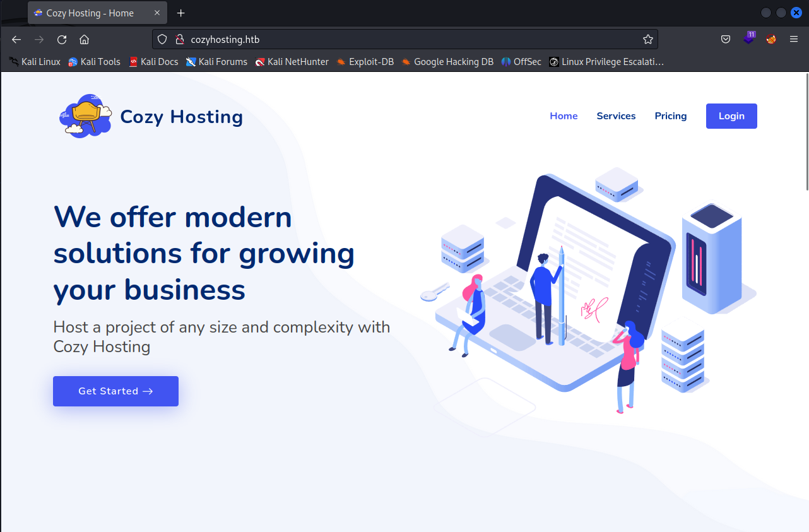The height and width of the screenshot is (532, 809).
Task: Click the page vertical scrollbar thumb
Action: coord(806,133)
